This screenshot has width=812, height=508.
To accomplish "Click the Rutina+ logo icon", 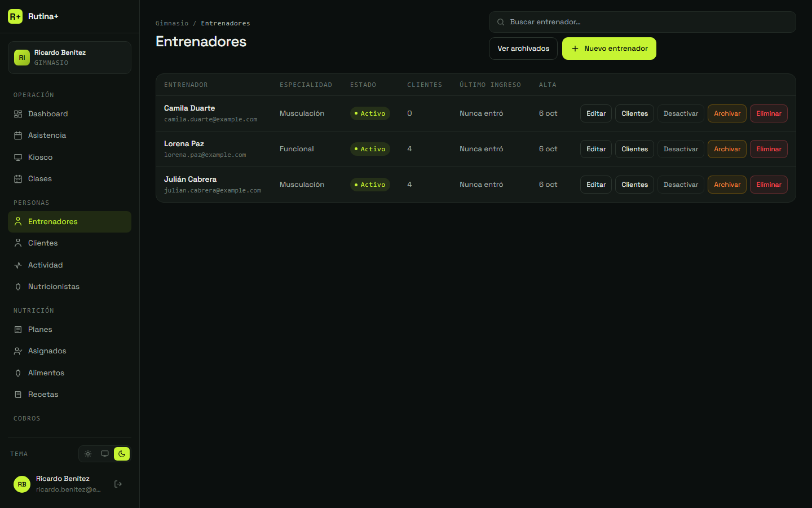I will [x=15, y=16].
